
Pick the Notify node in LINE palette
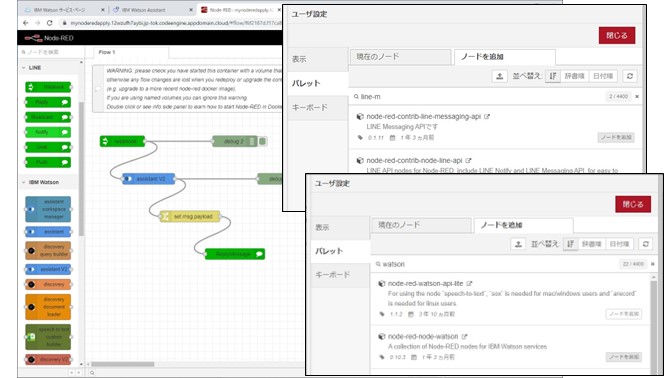click(x=48, y=132)
